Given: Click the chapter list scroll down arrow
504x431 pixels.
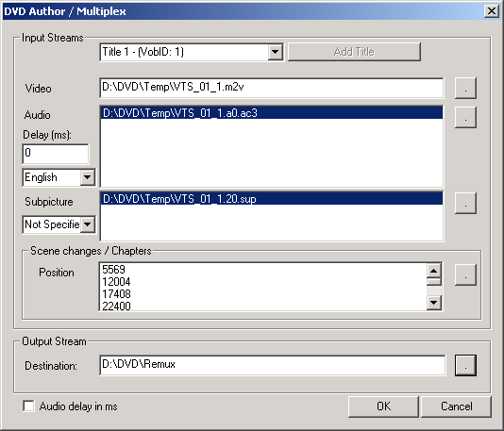Looking at the screenshot, I should 433,302.
